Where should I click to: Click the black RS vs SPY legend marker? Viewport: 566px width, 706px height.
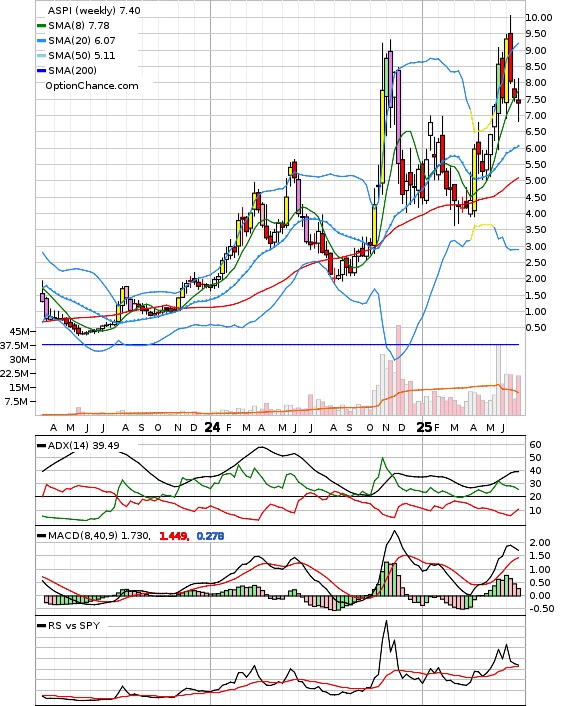click(x=41, y=625)
